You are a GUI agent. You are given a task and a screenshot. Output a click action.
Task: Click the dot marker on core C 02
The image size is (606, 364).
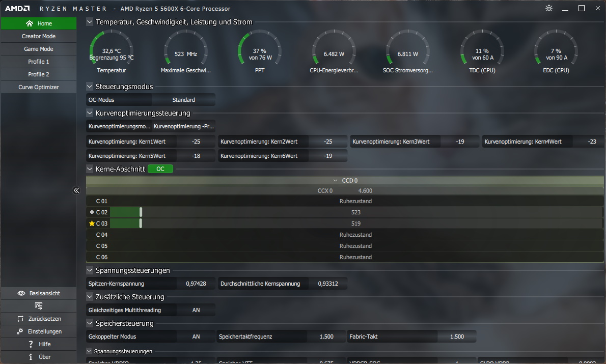tap(92, 212)
